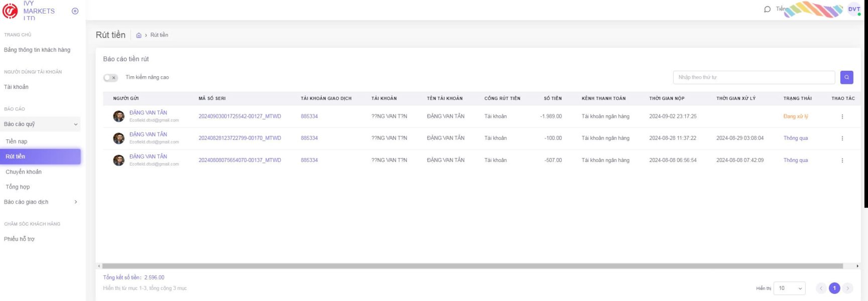Open Chuyển khoản in the sidebar
Image resolution: width=868 pixels, height=301 pixels.
coord(24,172)
